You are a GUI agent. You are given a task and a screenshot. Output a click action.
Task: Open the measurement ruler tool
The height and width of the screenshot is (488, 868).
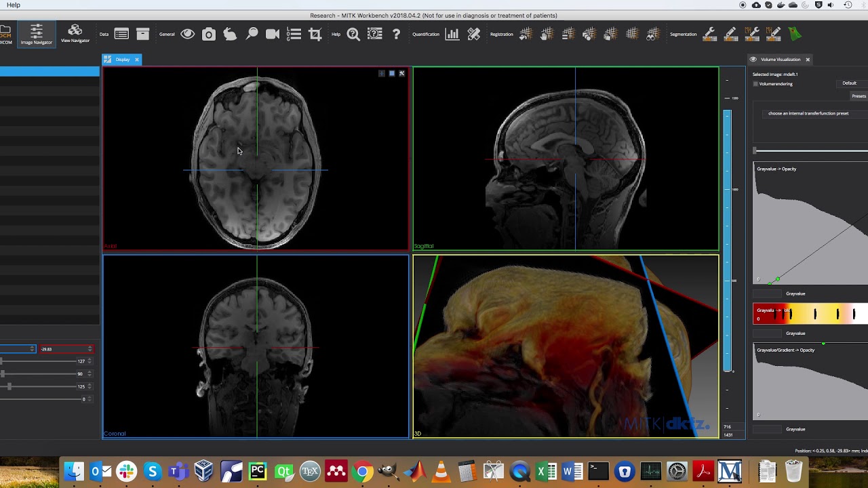(x=474, y=34)
